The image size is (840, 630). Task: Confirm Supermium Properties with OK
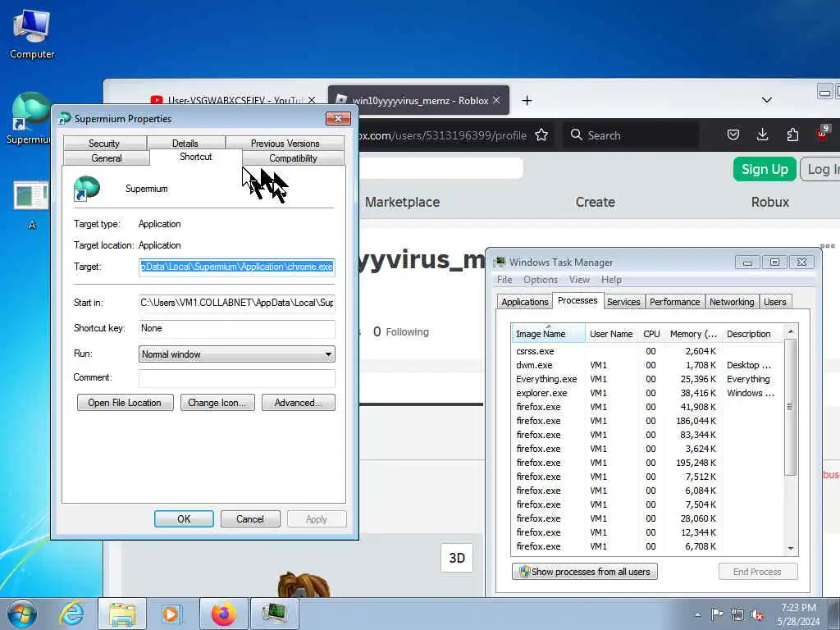tap(184, 519)
